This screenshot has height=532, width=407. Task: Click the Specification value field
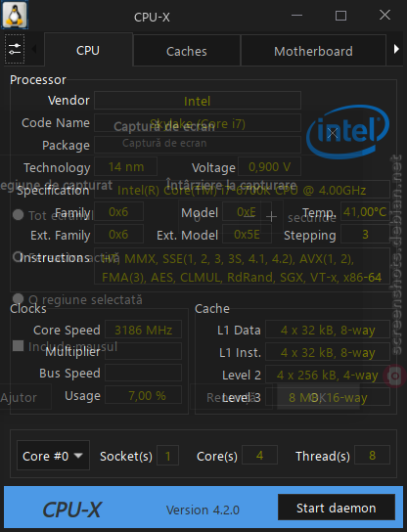[x=242, y=190]
